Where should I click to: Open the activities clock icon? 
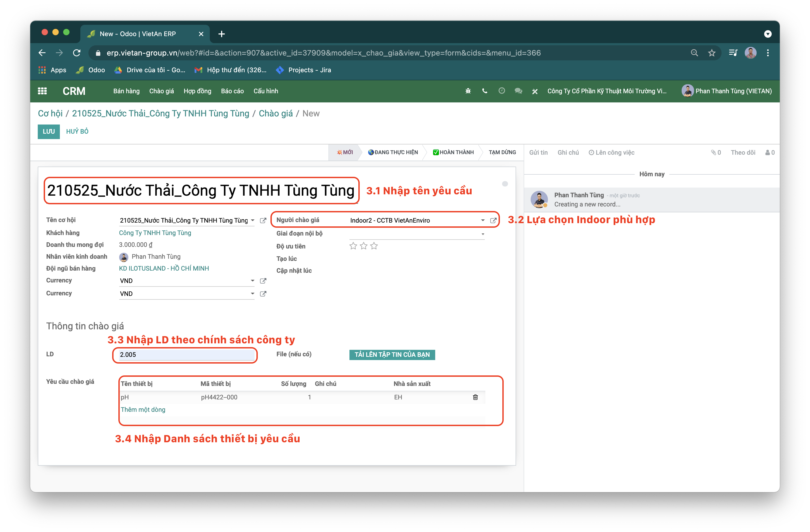[x=501, y=91]
